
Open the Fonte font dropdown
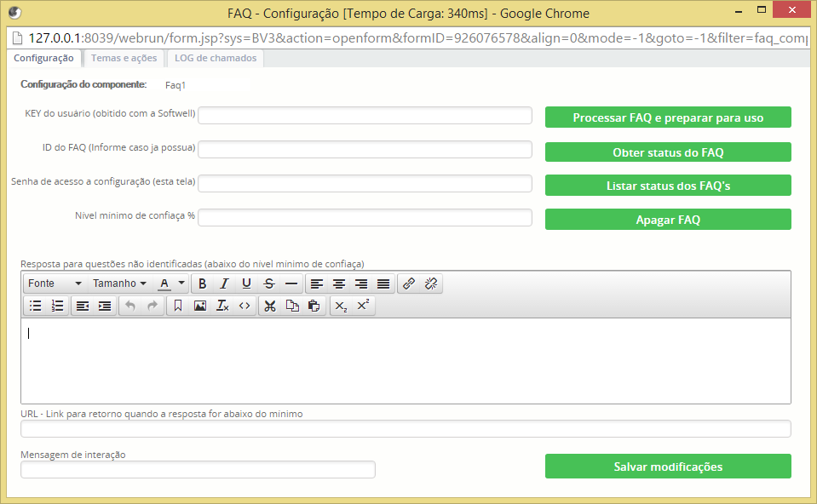[55, 283]
